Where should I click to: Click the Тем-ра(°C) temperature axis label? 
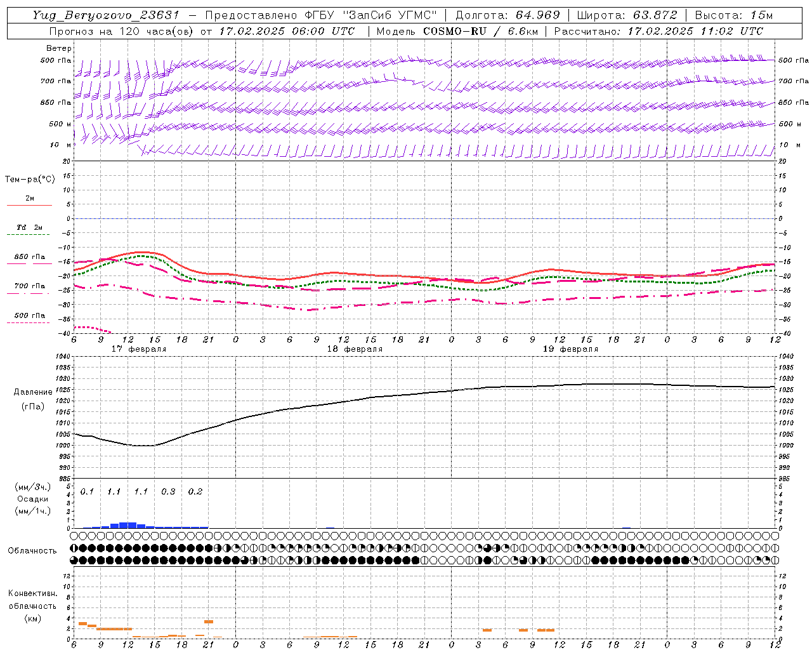click(x=30, y=180)
